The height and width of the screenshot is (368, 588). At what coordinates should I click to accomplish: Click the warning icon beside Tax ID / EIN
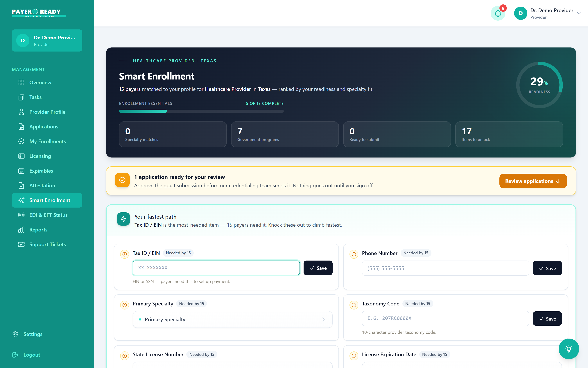(125, 254)
